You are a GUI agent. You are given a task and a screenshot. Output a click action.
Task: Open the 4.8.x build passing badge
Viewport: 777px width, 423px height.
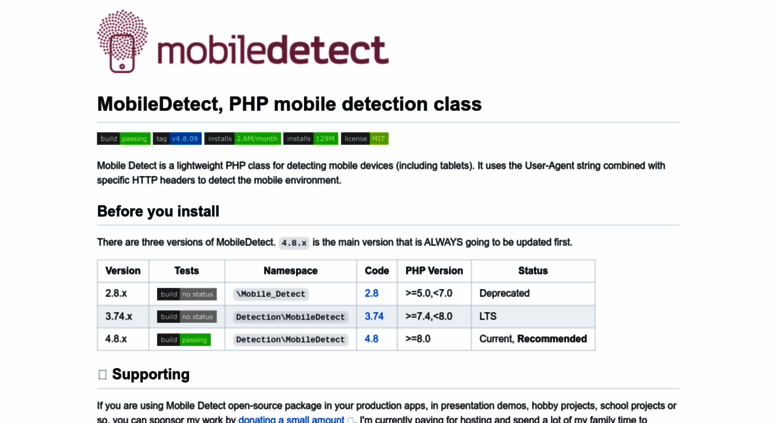coord(184,339)
